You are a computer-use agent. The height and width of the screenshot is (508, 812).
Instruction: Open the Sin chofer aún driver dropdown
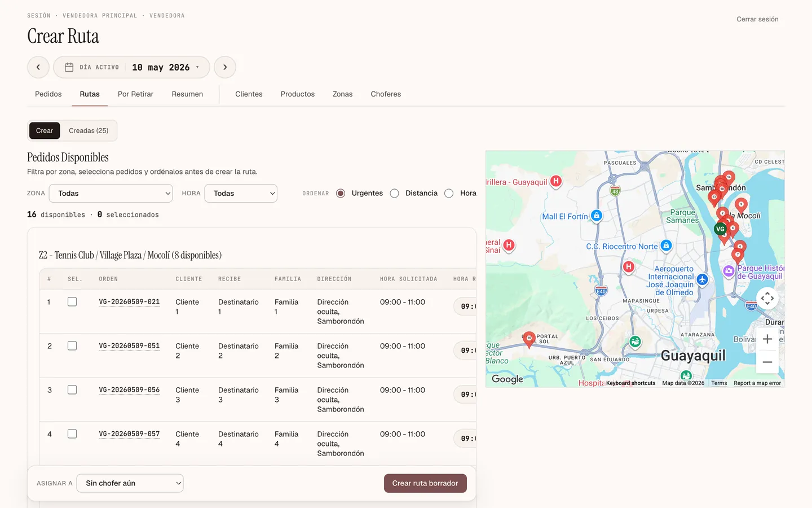click(130, 483)
